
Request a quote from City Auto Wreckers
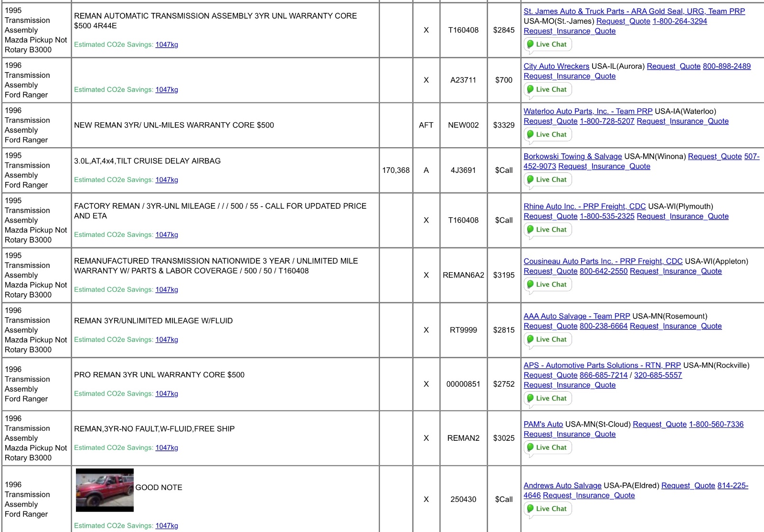tap(673, 66)
